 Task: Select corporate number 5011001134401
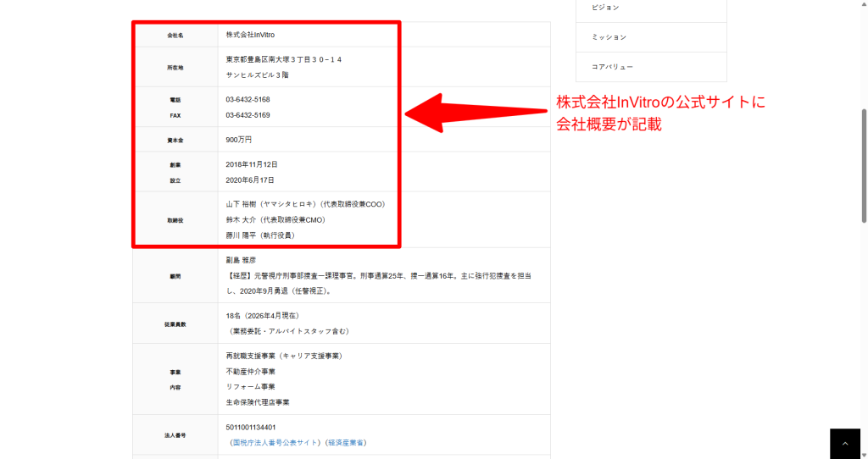pyautogui.click(x=251, y=428)
